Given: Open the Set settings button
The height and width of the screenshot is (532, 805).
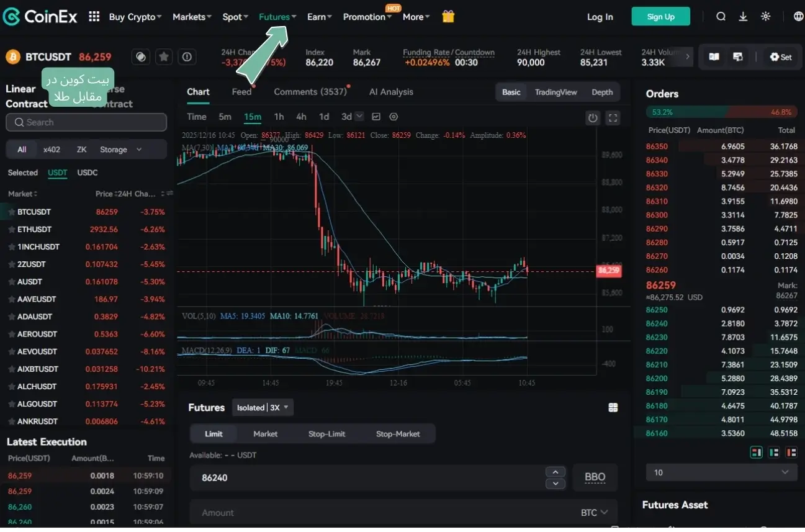Looking at the screenshot, I should pos(780,57).
